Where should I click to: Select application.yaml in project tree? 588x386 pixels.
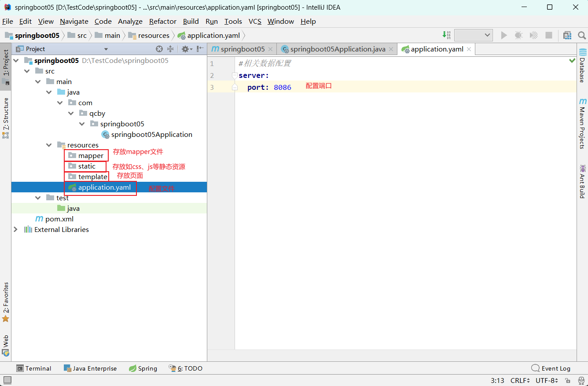pos(99,187)
